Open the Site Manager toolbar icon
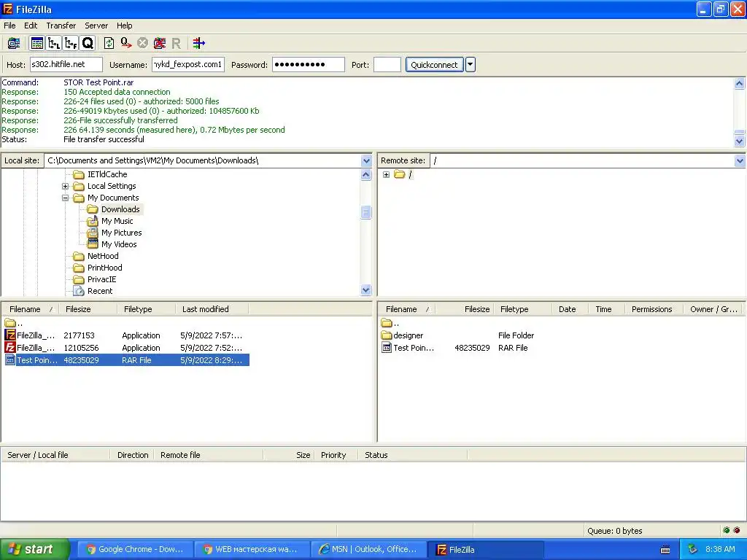Image resolution: width=747 pixels, height=560 pixels. coord(14,43)
